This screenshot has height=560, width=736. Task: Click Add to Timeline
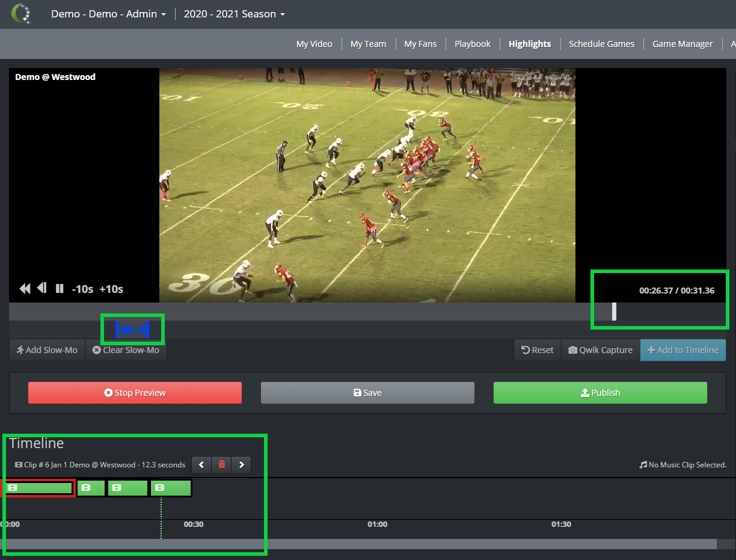tap(683, 349)
